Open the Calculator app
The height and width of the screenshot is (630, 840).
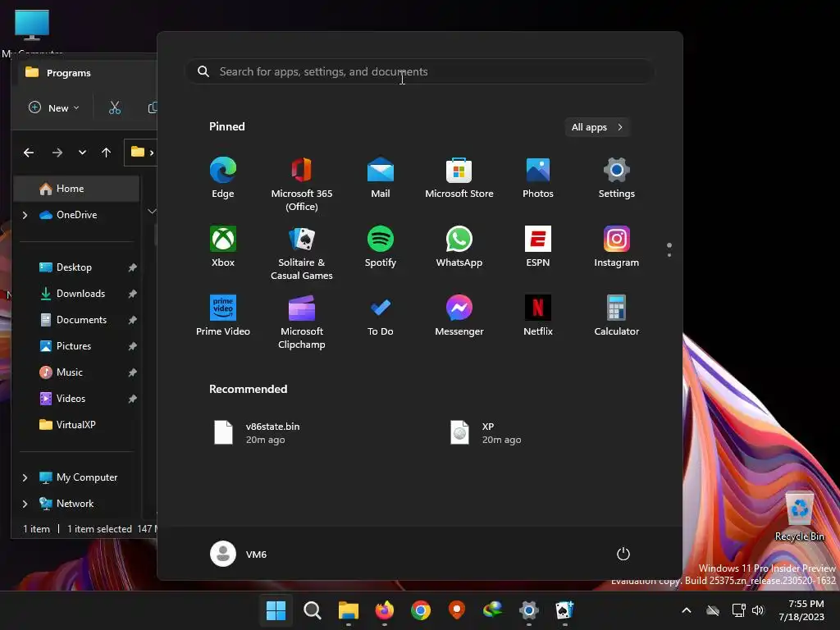617,316
